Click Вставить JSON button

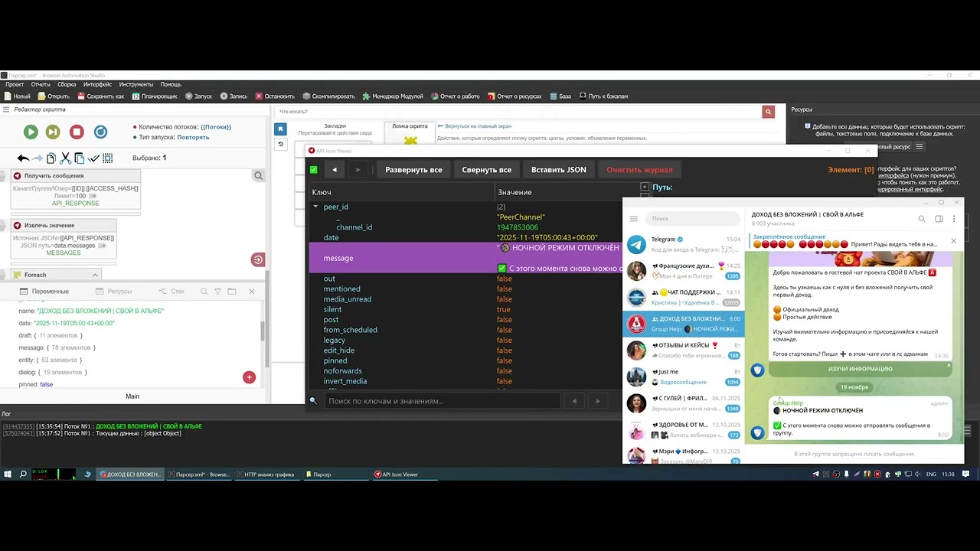click(x=559, y=170)
